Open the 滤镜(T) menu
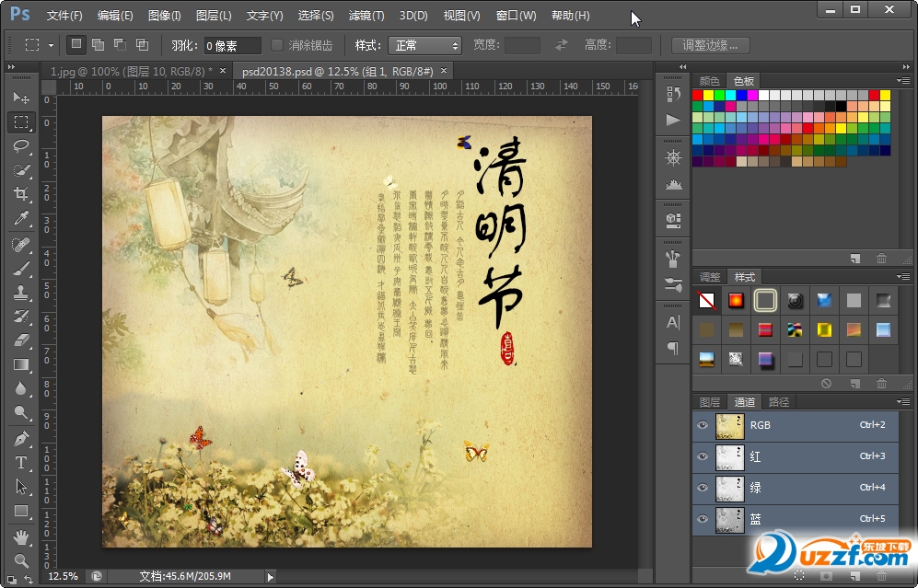This screenshot has width=918, height=588. (x=366, y=16)
